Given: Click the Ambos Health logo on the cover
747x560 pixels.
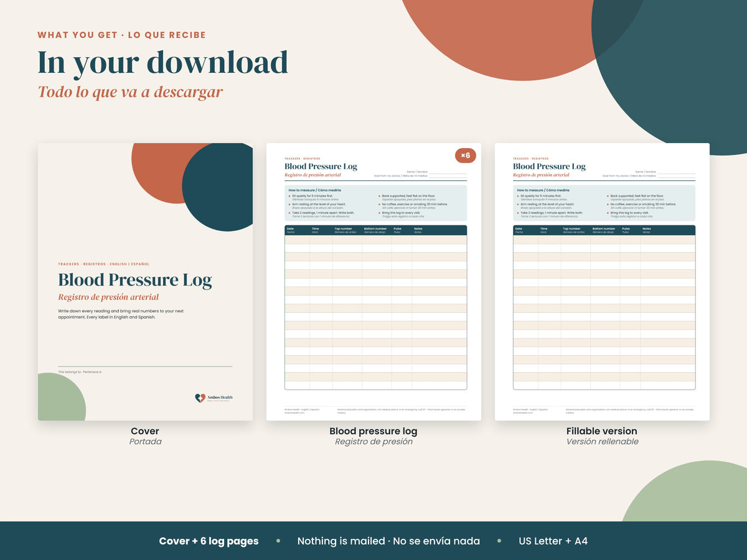Looking at the screenshot, I should pyautogui.click(x=214, y=398).
